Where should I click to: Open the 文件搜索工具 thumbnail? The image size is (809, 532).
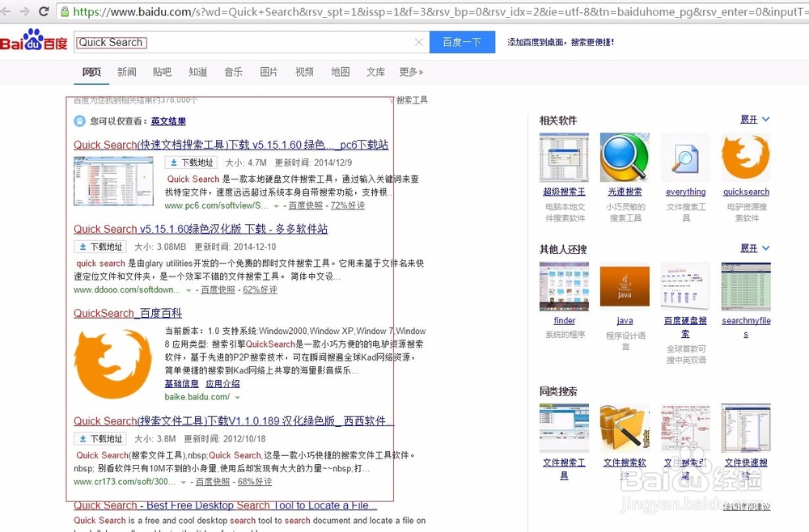coord(564,429)
